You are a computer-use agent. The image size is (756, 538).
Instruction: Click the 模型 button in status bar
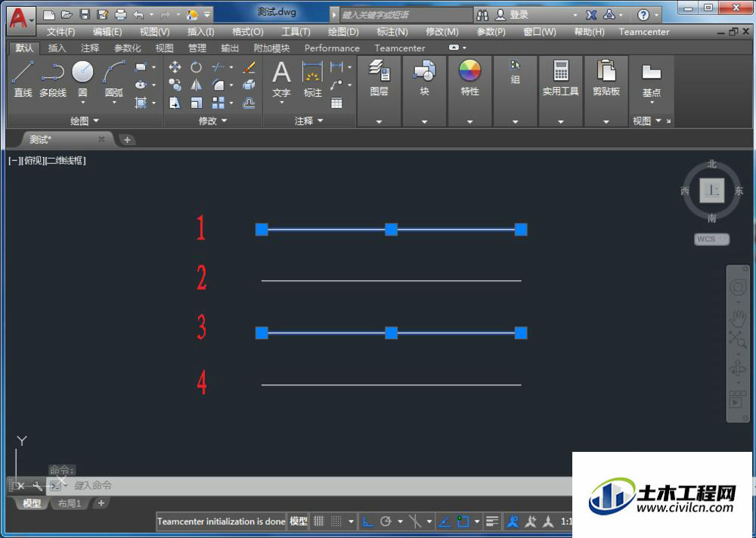pos(298,521)
